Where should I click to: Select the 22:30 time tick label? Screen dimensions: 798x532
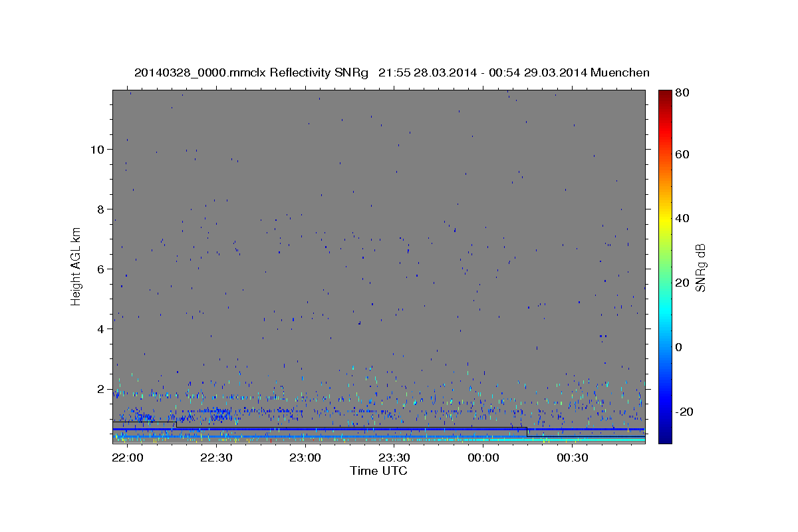(x=216, y=458)
